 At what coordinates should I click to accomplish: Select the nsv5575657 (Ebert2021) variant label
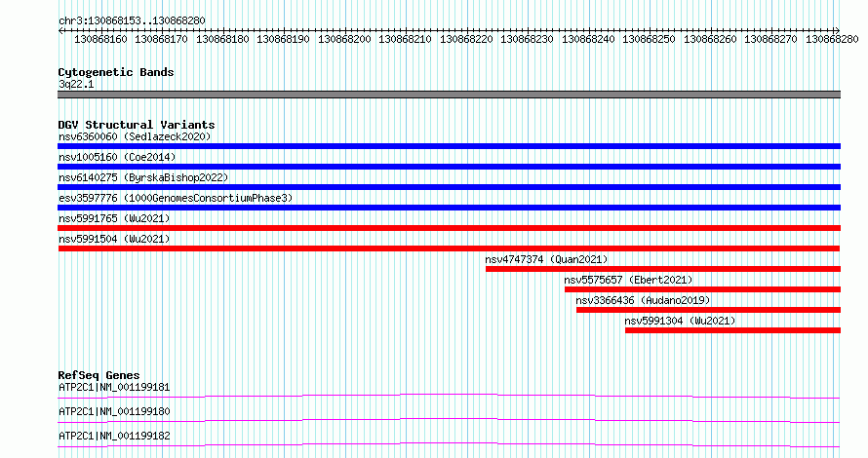click(x=628, y=280)
